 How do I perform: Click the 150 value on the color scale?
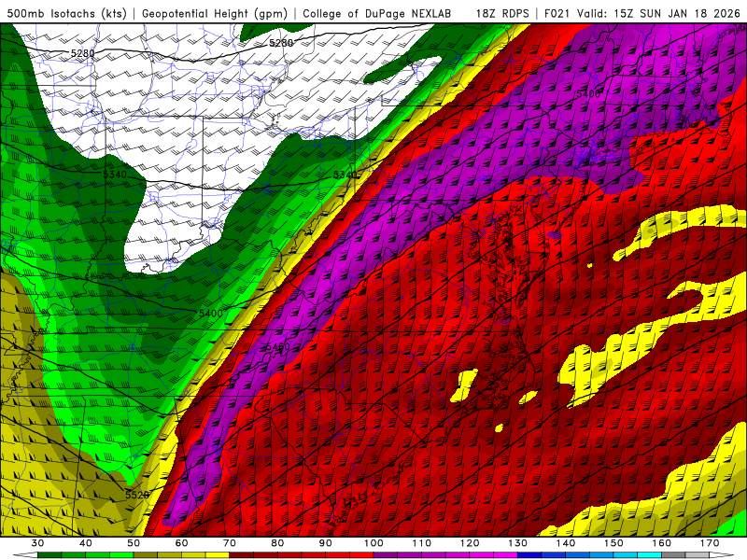(x=613, y=543)
